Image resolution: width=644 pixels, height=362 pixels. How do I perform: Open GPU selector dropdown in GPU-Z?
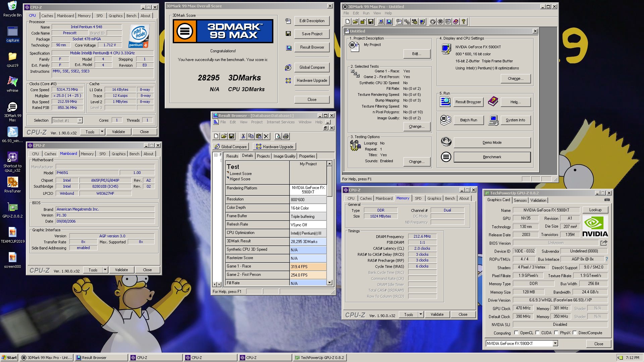[x=555, y=344]
